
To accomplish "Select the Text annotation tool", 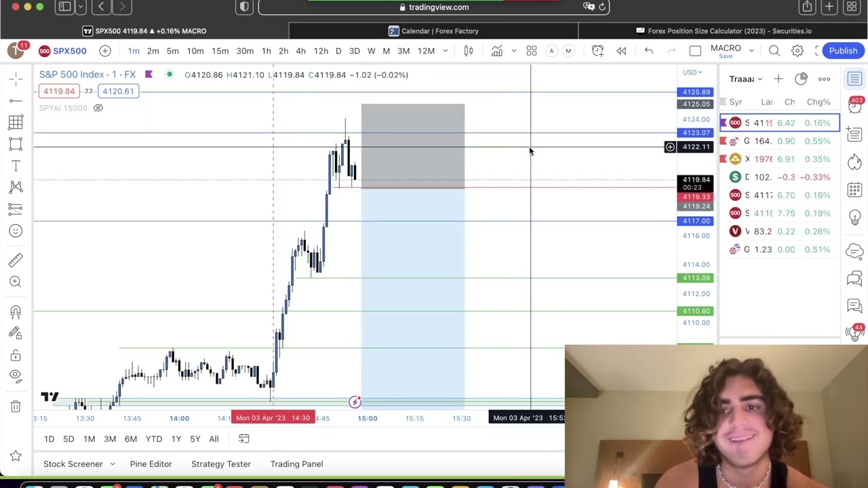I will (x=16, y=166).
